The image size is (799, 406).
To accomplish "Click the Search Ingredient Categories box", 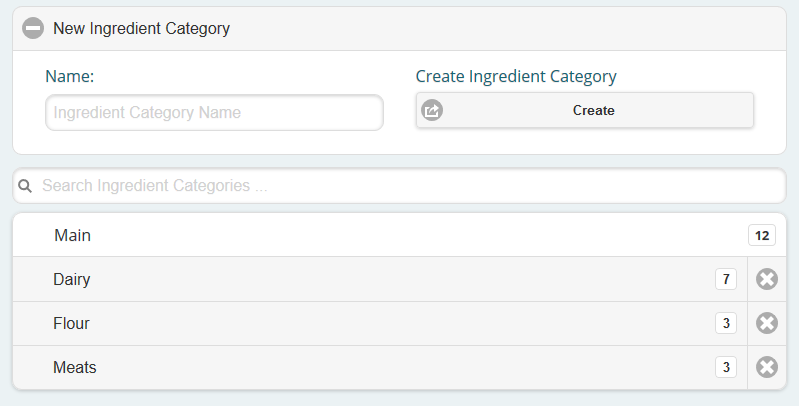I will [x=400, y=185].
